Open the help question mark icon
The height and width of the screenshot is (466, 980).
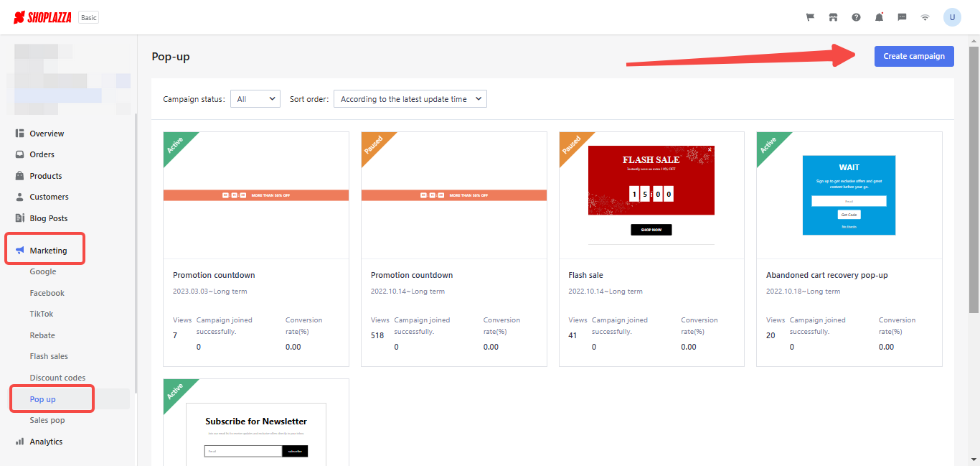pos(856,17)
